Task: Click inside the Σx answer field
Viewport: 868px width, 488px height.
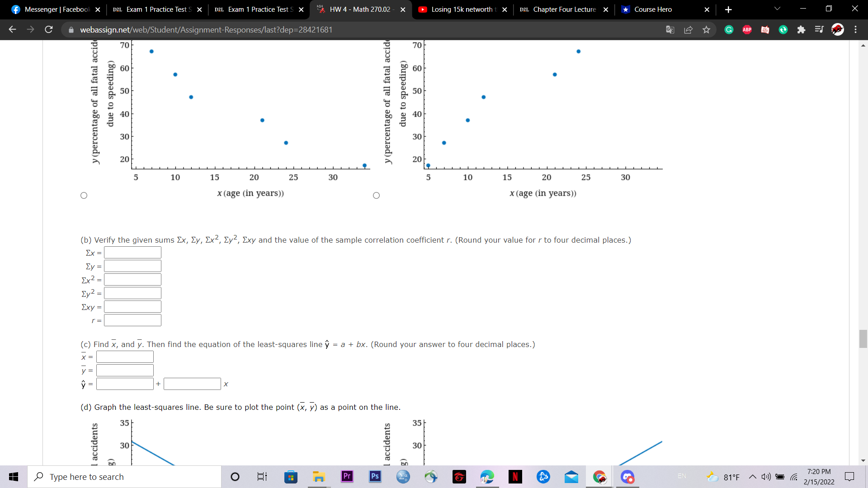Action: tap(132, 253)
